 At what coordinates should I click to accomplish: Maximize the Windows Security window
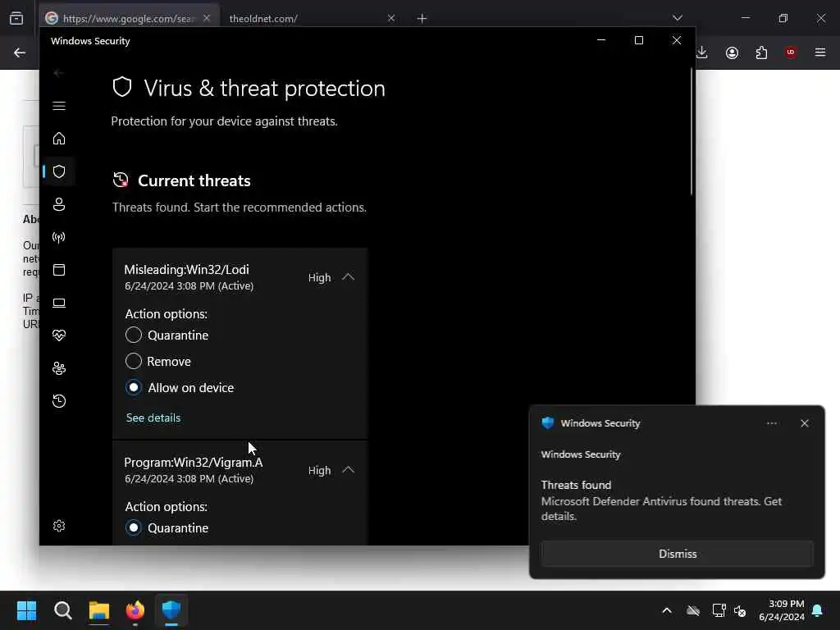(638, 41)
